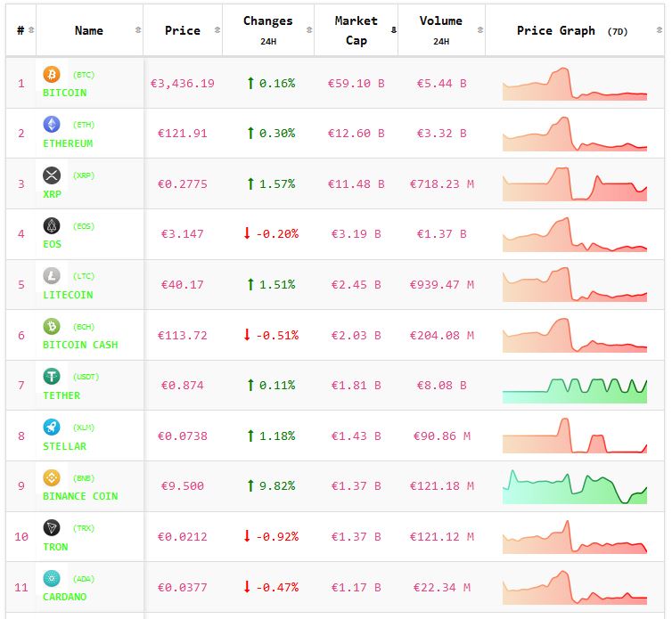Click the Bitcoin Cash green icon

click(52, 326)
